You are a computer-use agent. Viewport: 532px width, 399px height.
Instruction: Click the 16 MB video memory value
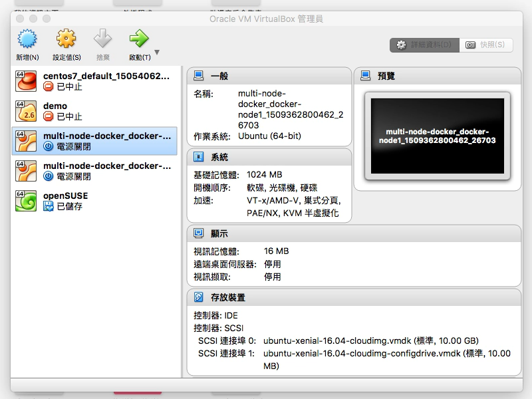coord(276,251)
